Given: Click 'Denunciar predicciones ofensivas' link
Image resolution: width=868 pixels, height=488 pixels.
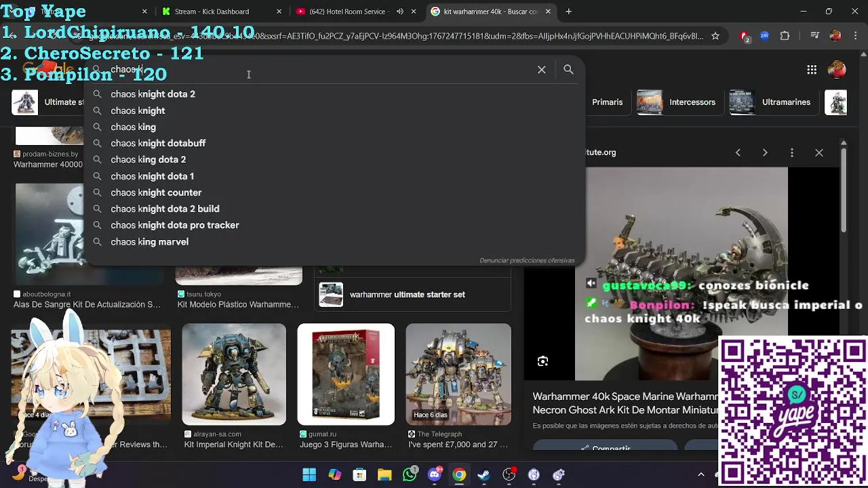Looking at the screenshot, I should (527, 260).
